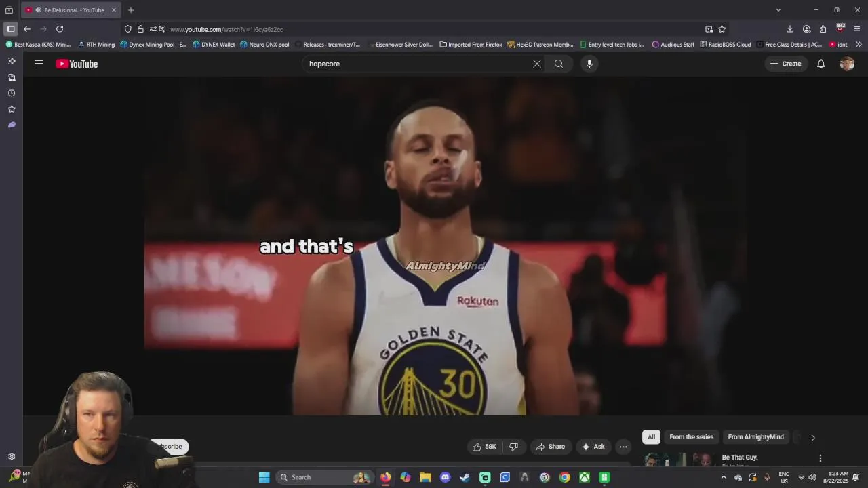Open the Create menu
The image size is (868, 488).
pos(785,64)
